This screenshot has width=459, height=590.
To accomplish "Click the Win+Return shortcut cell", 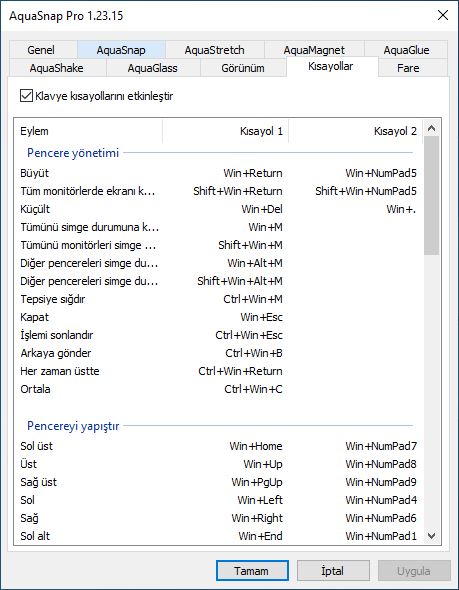I will [253, 173].
